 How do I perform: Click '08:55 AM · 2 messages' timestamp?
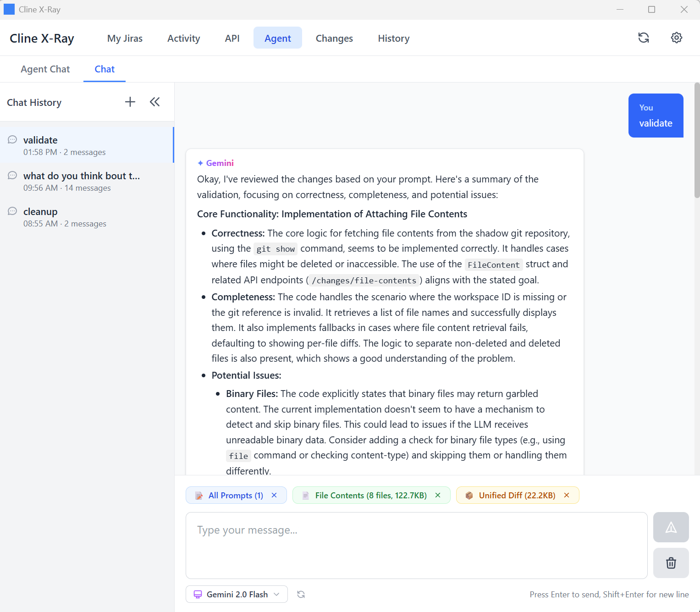[x=65, y=224]
